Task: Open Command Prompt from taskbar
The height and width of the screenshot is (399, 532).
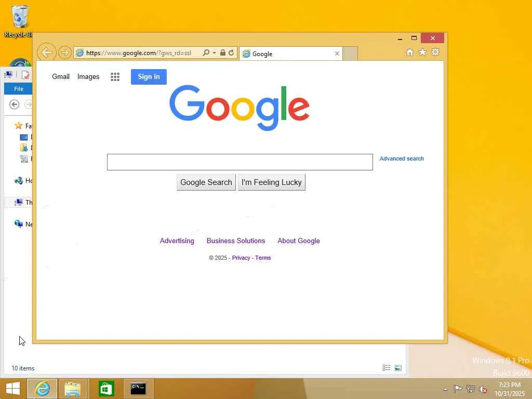Action: click(x=138, y=389)
